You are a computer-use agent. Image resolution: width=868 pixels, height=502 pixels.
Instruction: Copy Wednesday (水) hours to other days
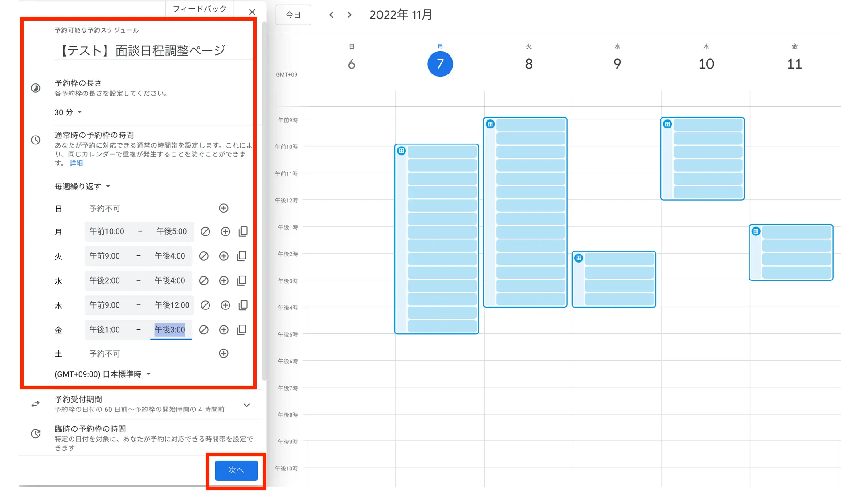242,280
